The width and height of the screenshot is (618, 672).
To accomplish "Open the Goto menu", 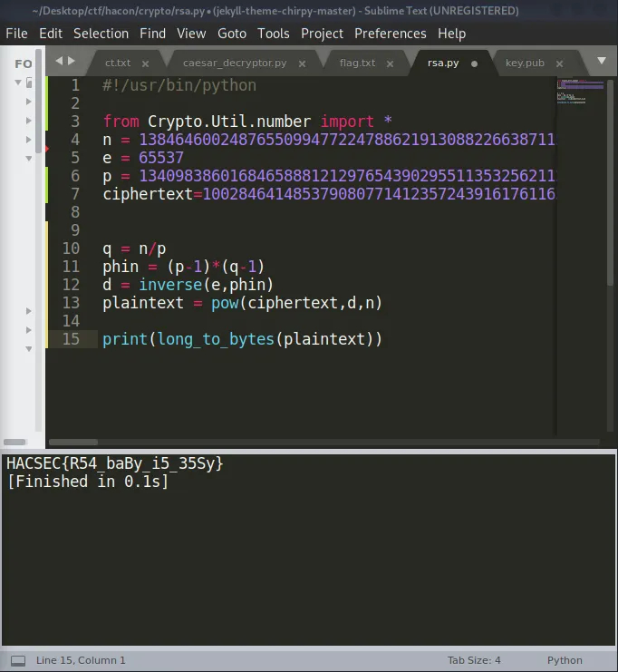I will 232,34.
